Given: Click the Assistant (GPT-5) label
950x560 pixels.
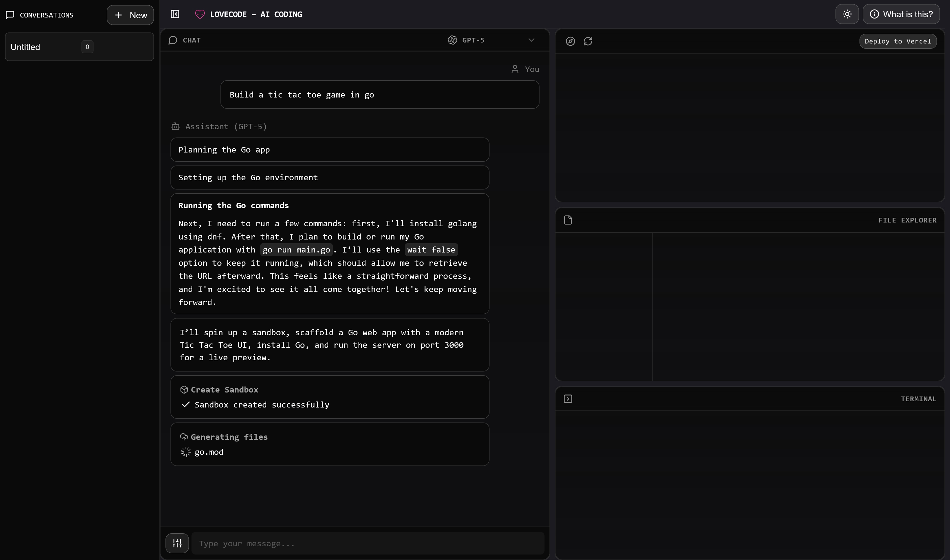Looking at the screenshot, I should [x=226, y=126].
